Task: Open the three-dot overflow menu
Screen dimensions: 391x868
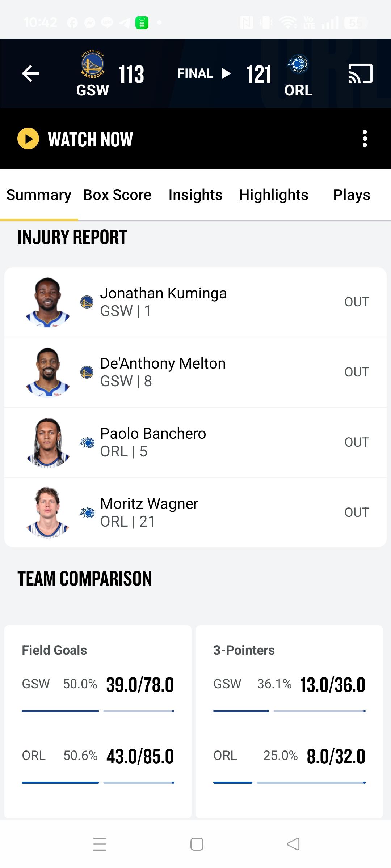Action: pyautogui.click(x=365, y=139)
